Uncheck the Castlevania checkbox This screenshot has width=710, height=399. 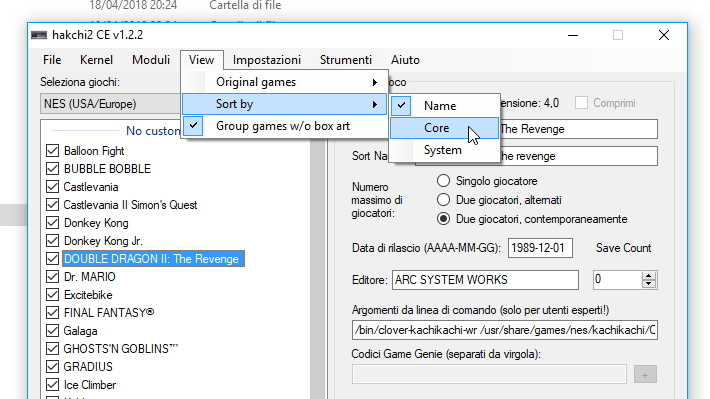pos(53,187)
